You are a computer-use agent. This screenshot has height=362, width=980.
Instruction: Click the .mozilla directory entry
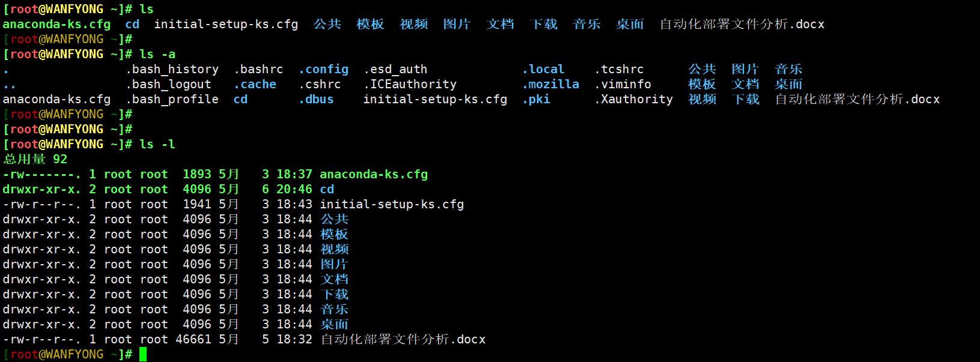pos(550,85)
